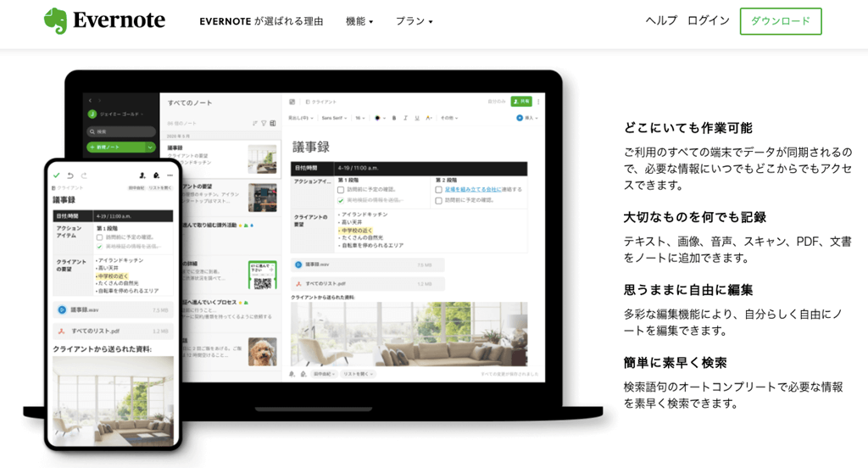Open the three-dot more menu in laptop editor
Screen dimensions: 868x468
(x=538, y=102)
